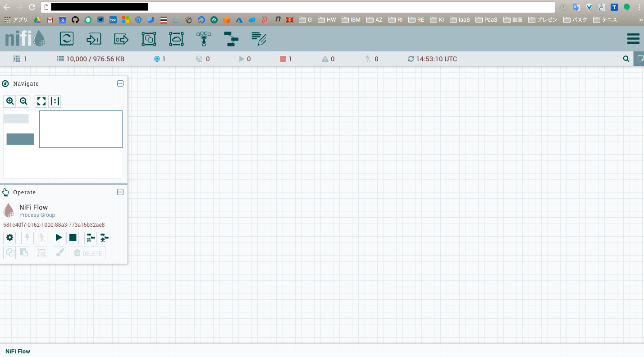
Task: Click the 14:53:10 UTC refresh time
Action: point(433,59)
